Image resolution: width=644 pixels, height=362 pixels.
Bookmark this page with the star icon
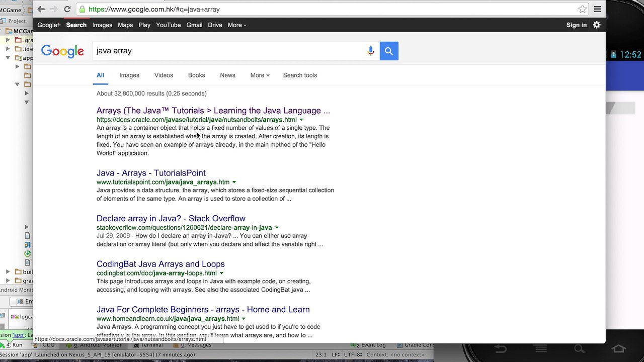pyautogui.click(x=582, y=9)
